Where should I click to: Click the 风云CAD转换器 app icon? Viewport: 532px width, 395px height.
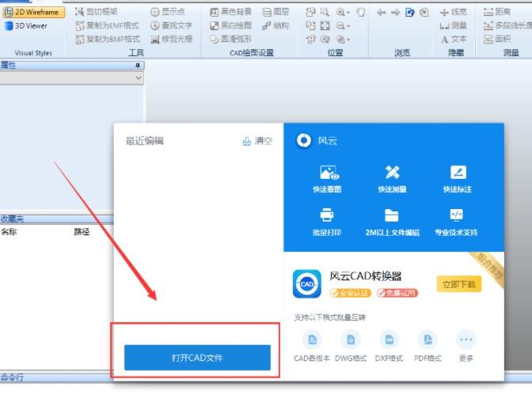pyautogui.click(x=306, y=283)
